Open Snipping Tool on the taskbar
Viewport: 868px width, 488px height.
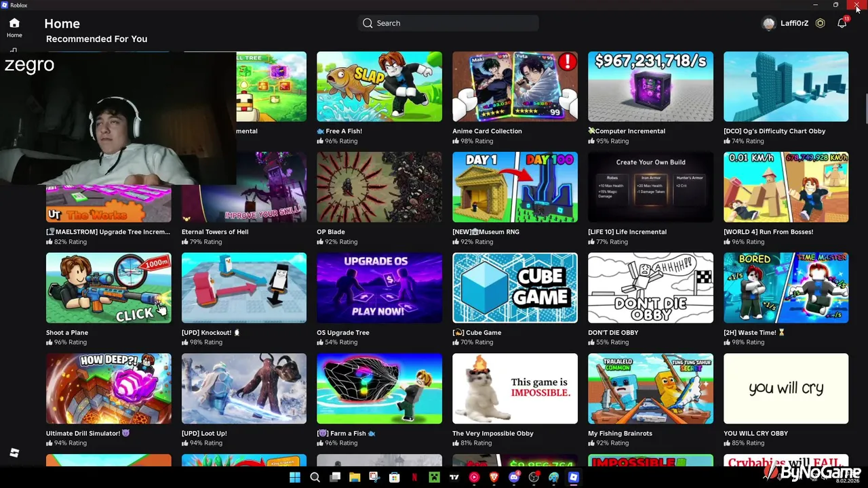[374, 477]
